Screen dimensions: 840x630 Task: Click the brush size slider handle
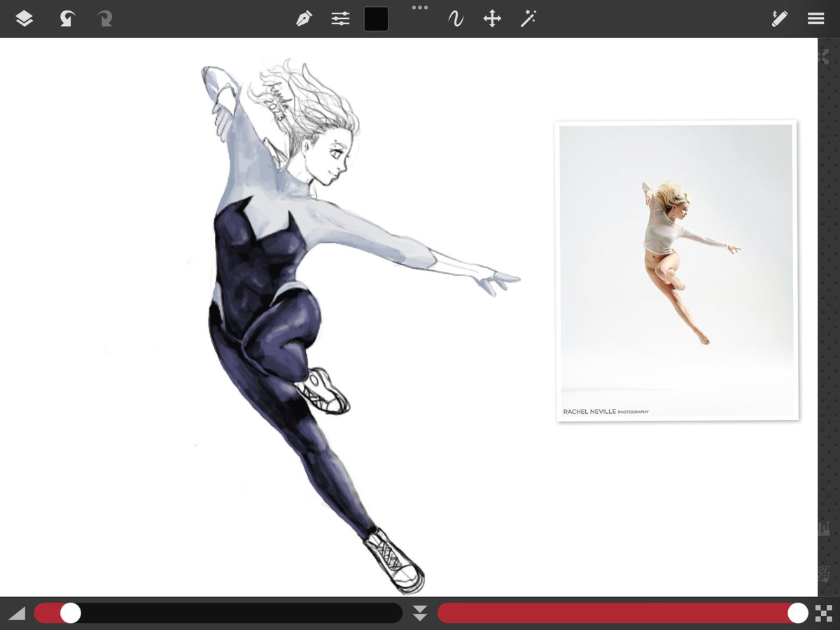(x=70, y=613)
